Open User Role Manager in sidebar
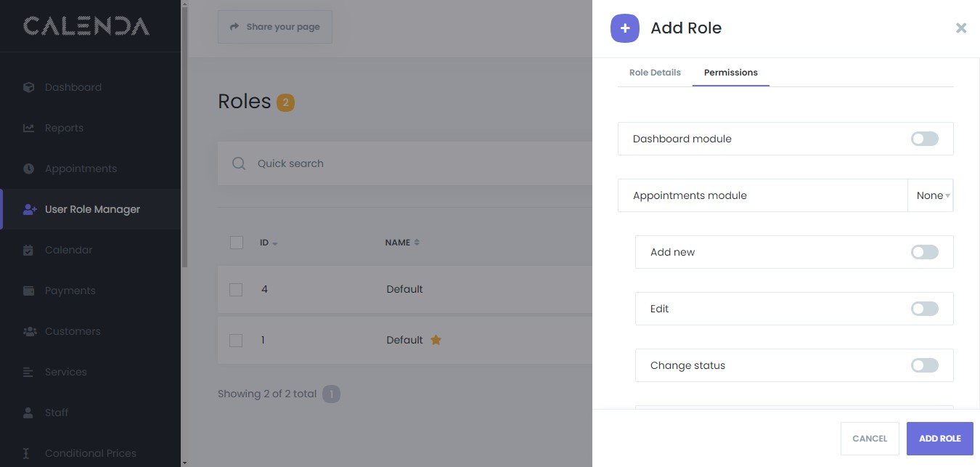Viewport: 980px width, 467px height. tap(92, 209)
